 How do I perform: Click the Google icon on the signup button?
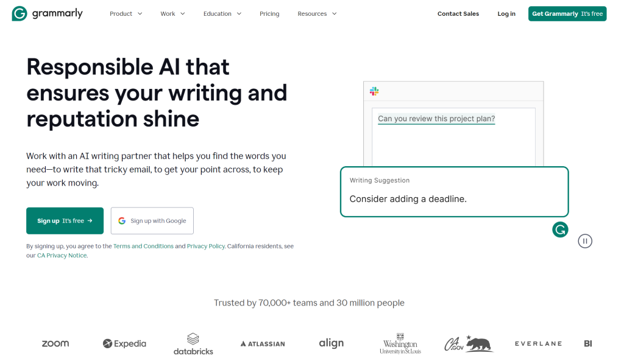(x=122, y=220)
